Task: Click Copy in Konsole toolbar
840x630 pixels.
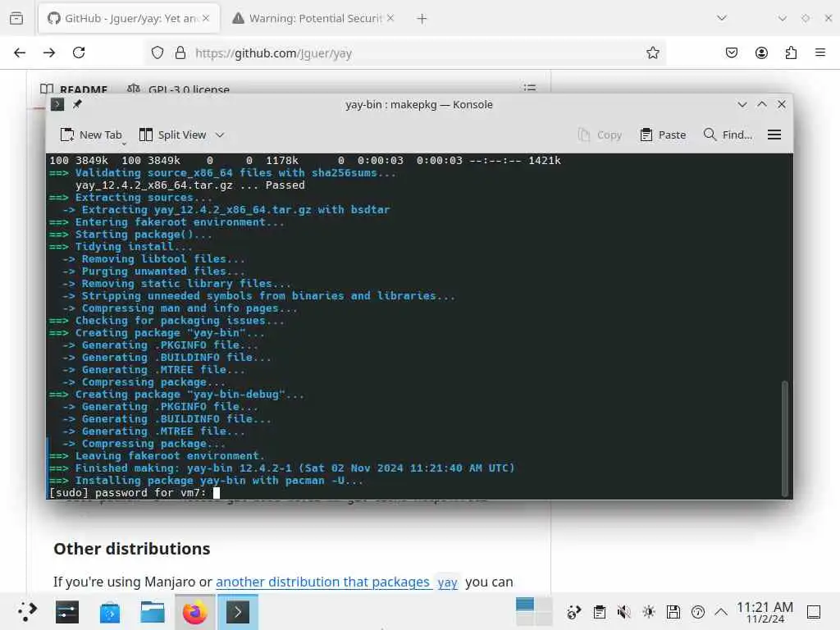Action: [600, 135]
